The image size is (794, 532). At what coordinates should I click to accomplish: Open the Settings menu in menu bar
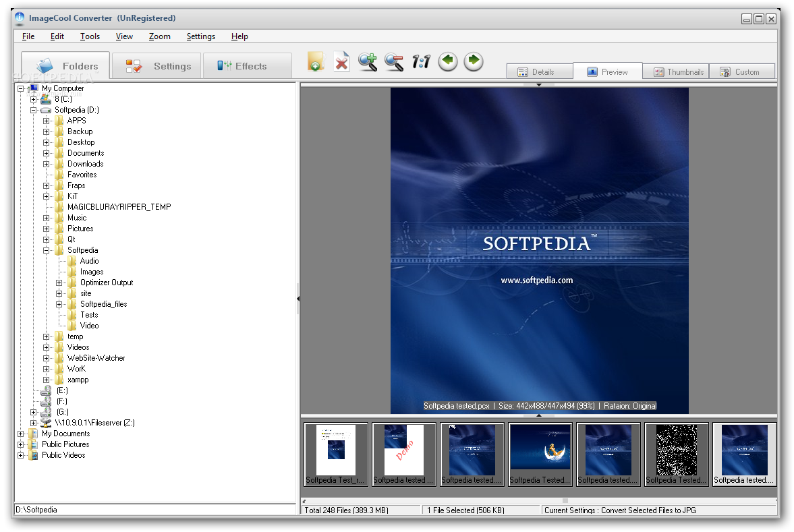pyautogui.click(x=200, y=36)
